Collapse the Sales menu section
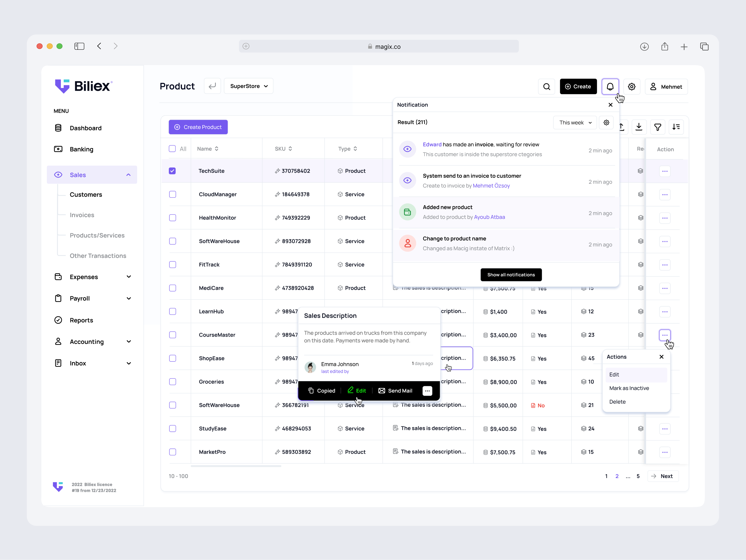Screen dimensions: 746x560 pos(128,175)
